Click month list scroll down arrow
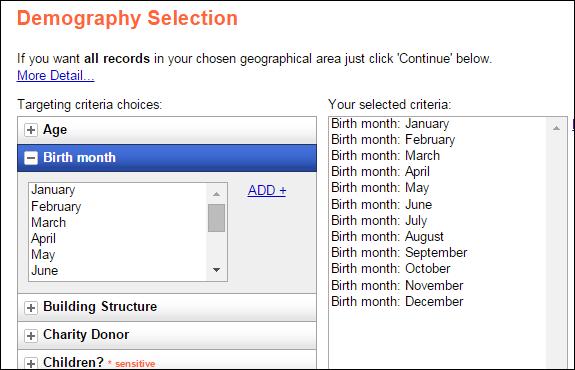Image resolution: width=575 pixels, height=370 pixels. [216, 270]
